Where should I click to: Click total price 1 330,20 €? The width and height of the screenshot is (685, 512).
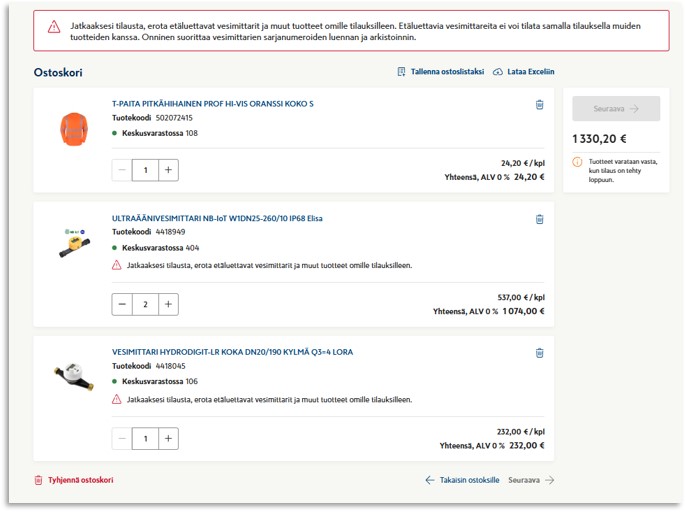click(599, 139)
